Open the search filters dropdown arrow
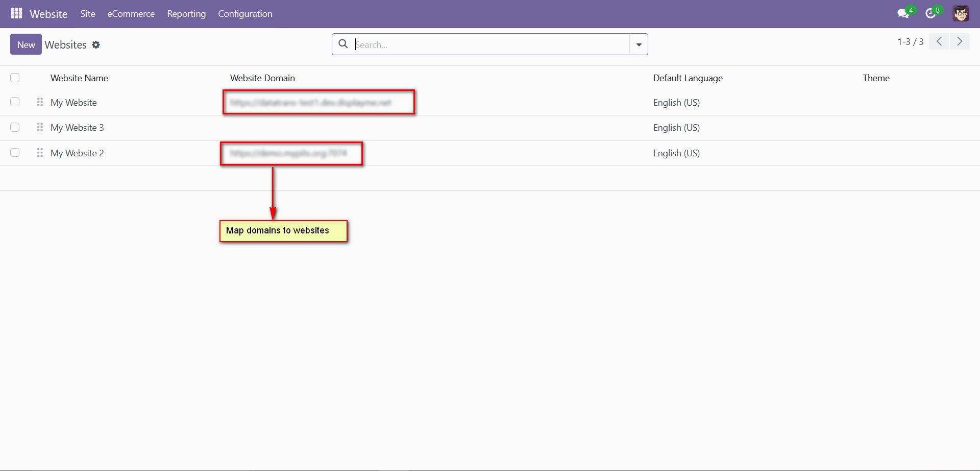 638,44
